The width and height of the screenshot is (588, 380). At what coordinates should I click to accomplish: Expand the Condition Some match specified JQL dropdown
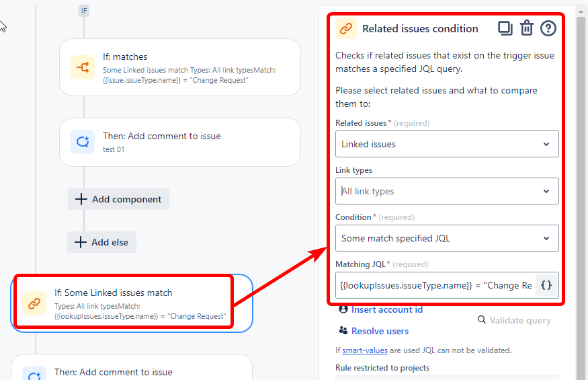pos(447,238)
